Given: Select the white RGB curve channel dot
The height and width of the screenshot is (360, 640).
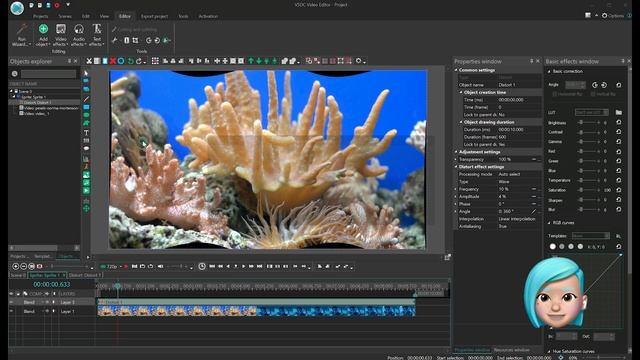Looking at the screenshot, I should [x=553, y=247].
